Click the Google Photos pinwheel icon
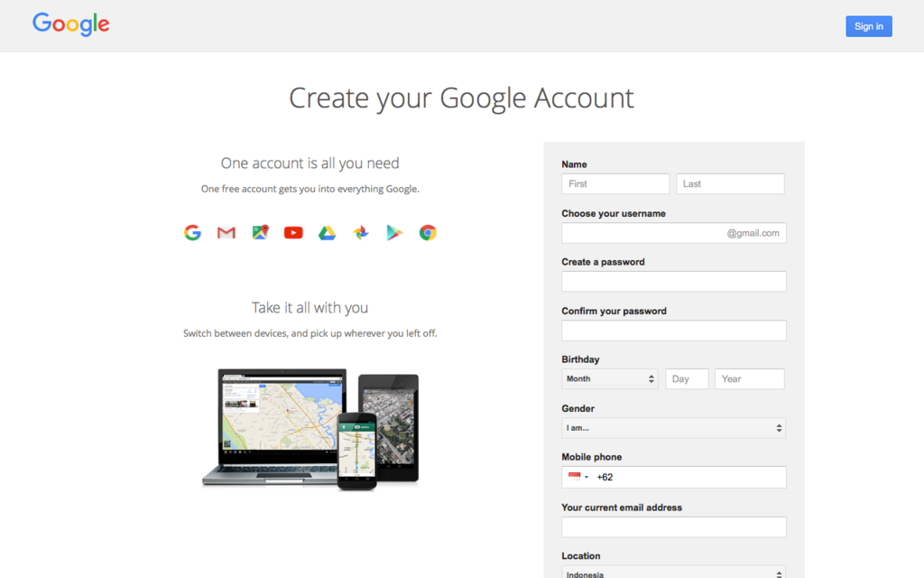924x578 pixels. [x=361, y=233]
